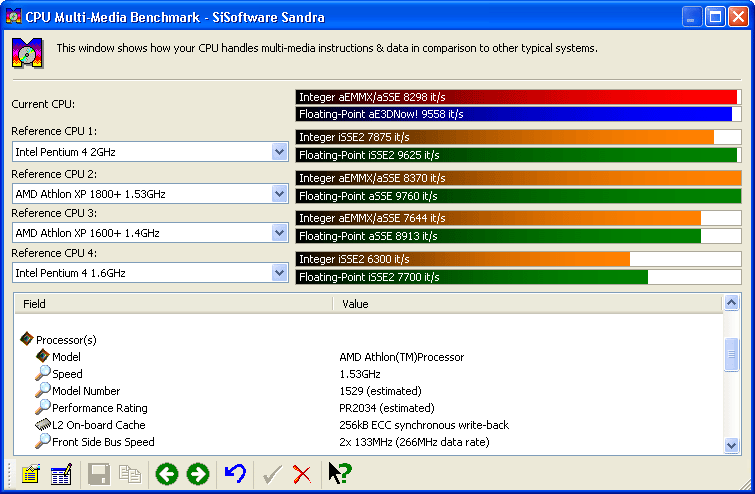This screenshot has width=755, height=494.
Task: Select the Intel Pentium 4 1.6GHz combo box
Action: click(x=150, y=273)
